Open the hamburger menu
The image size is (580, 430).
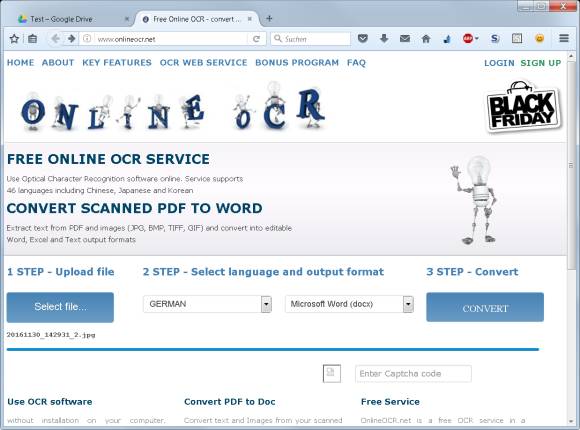pos(564,38)
